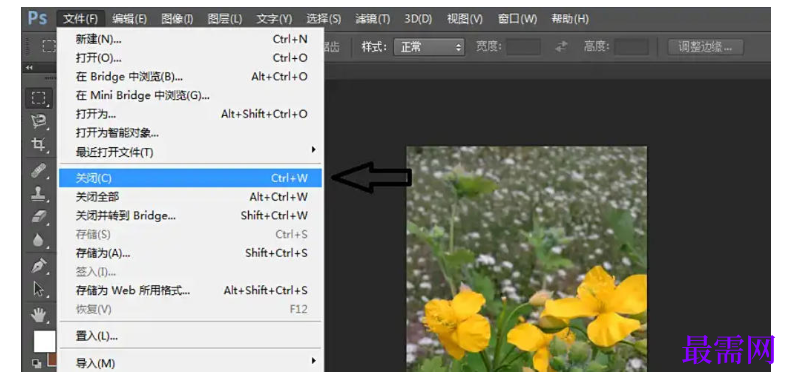Select the Path Selection arrow tool
The width and height of the screenshot is (794, 381).
[39, 289]
